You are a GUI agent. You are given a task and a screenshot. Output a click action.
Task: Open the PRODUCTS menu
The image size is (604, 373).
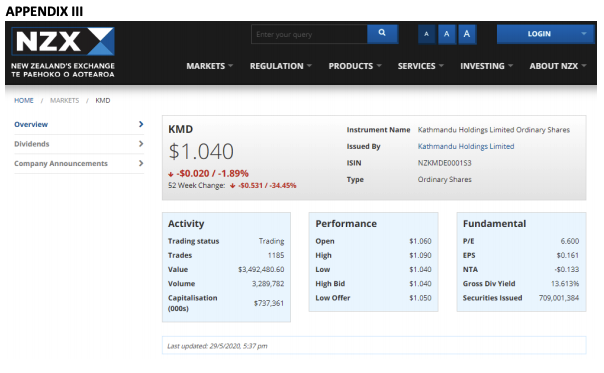click(x=355, y=66)
